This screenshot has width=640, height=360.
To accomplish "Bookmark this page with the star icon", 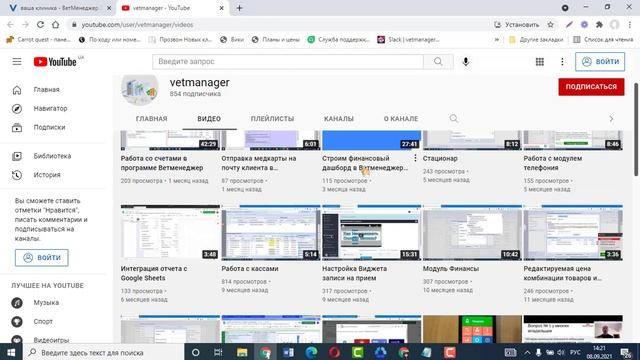I will click(551, 24).
